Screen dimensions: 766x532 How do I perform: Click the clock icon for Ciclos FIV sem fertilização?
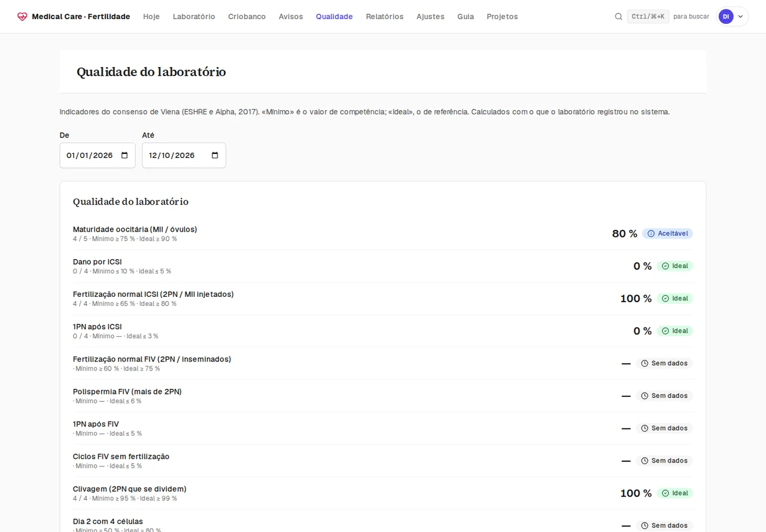645,461
